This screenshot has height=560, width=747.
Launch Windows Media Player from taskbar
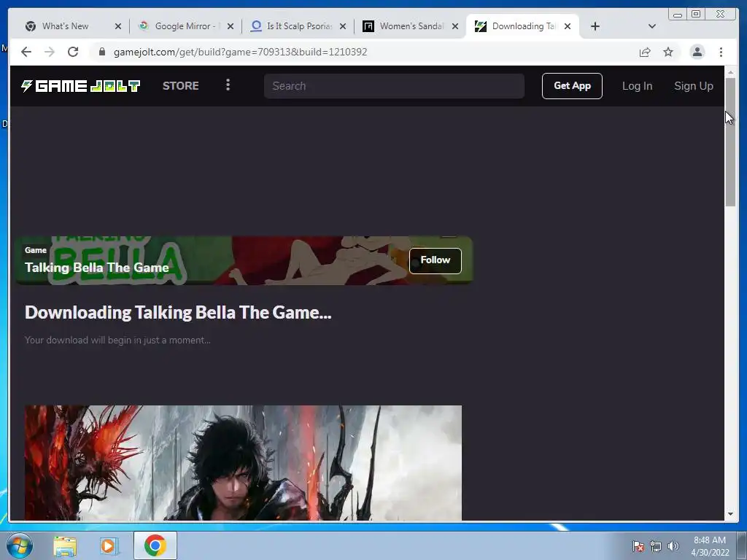[109, 545]
